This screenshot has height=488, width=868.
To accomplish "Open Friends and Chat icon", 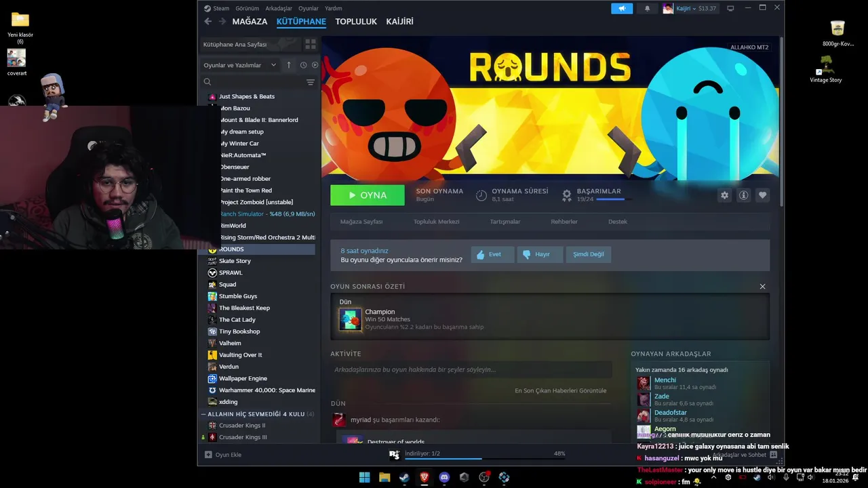I will [773, 455].
